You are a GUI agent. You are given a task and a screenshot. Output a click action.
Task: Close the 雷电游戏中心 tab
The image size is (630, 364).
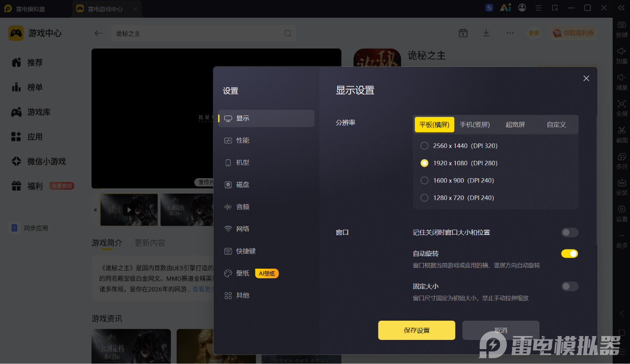(x=135, y=9)
